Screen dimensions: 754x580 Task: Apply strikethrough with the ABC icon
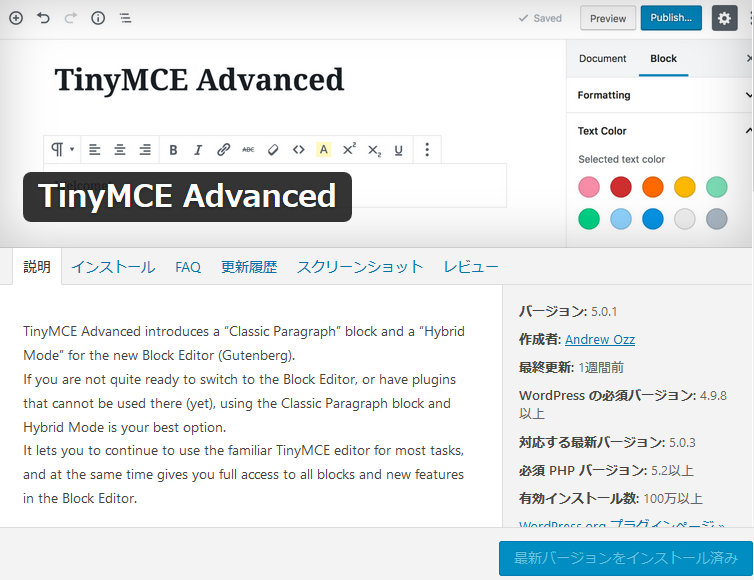(248, 150)
